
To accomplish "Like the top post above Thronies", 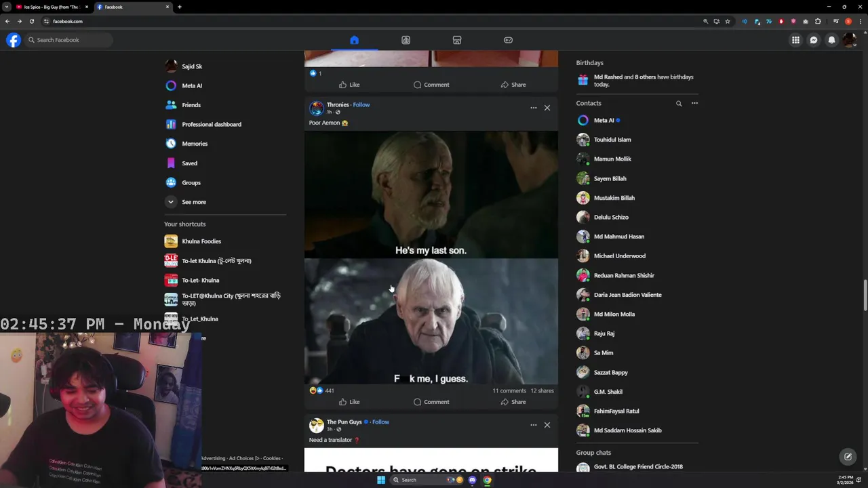I will pyautogui.click(x=349, y=85).
